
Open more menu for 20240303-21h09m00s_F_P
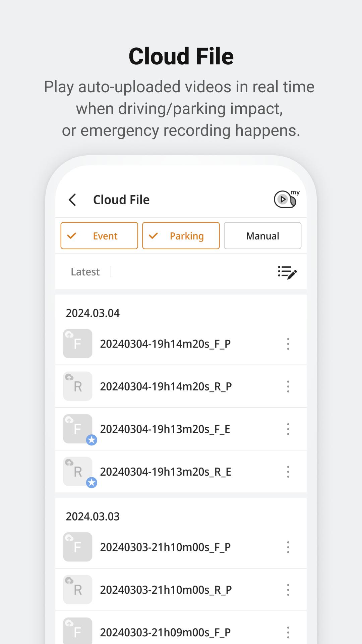tap(288, 632)
